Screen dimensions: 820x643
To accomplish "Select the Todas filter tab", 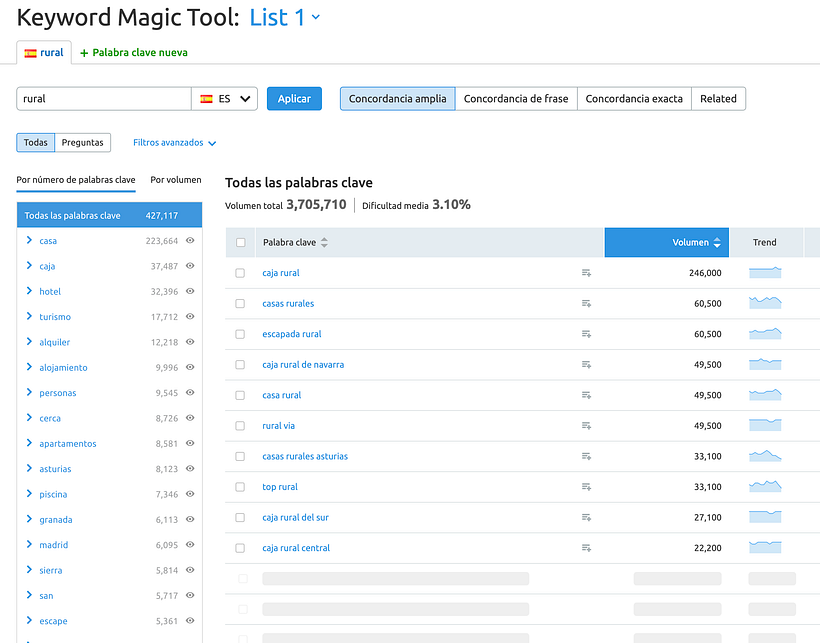I will pos(36,143).
